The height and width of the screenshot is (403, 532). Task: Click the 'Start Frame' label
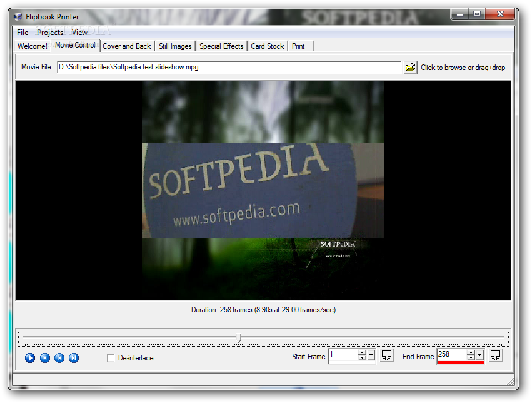pos(308,357)
